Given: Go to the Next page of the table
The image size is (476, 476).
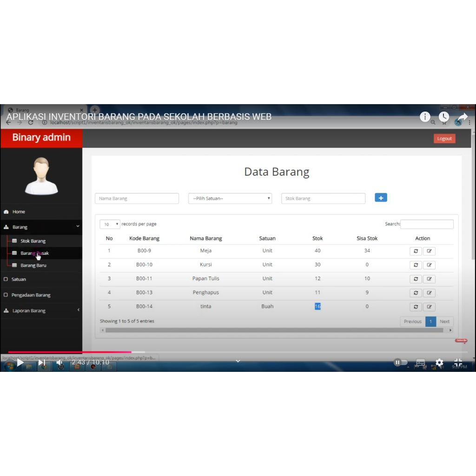Looking at the screenshot, I should [x=444, y=322].
